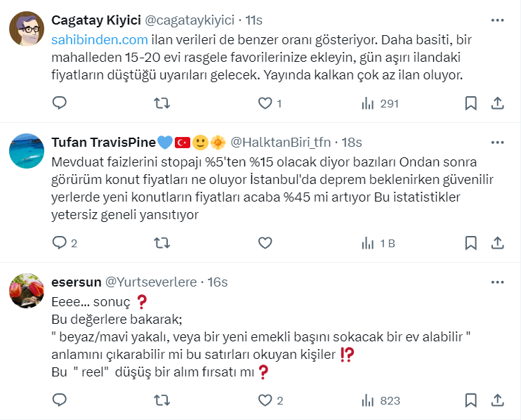This screenshot has width=521, height=420.
Task: Share Tufan TravisPine's tweet
Action: pos(497,243)
